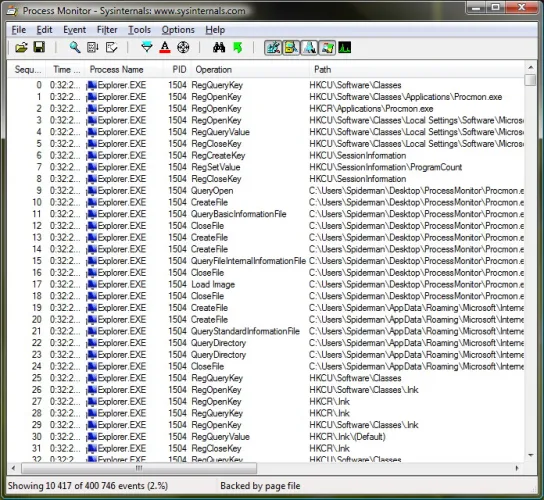Click the Open log file icon

[x=21, y=47]
